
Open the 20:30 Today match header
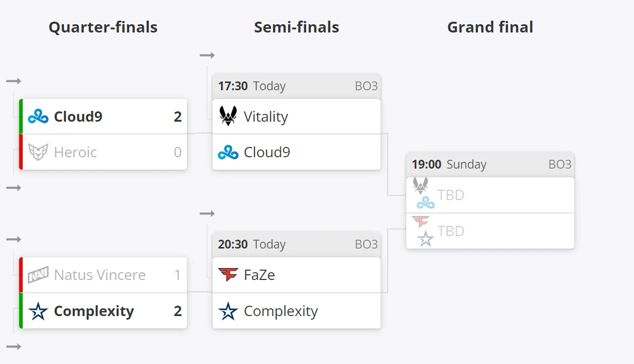tap(296, 244)
